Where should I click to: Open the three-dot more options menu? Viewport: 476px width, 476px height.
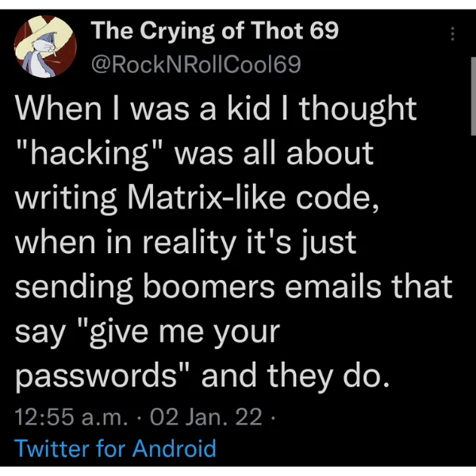pos(452,33)
